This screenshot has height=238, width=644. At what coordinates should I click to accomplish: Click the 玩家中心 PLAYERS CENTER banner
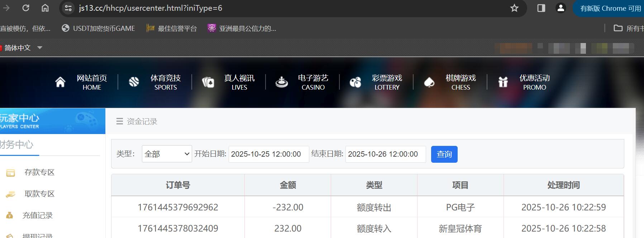(x=53, y=121)
